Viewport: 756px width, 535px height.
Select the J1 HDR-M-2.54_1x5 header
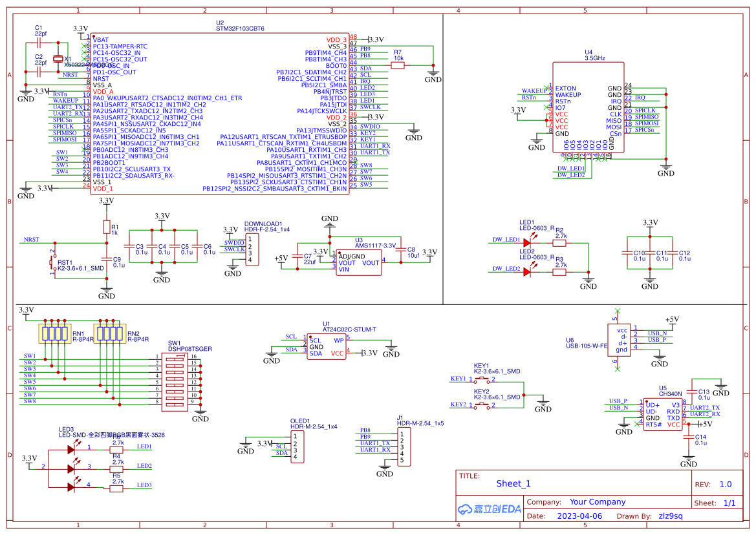[x=404, y=447]
